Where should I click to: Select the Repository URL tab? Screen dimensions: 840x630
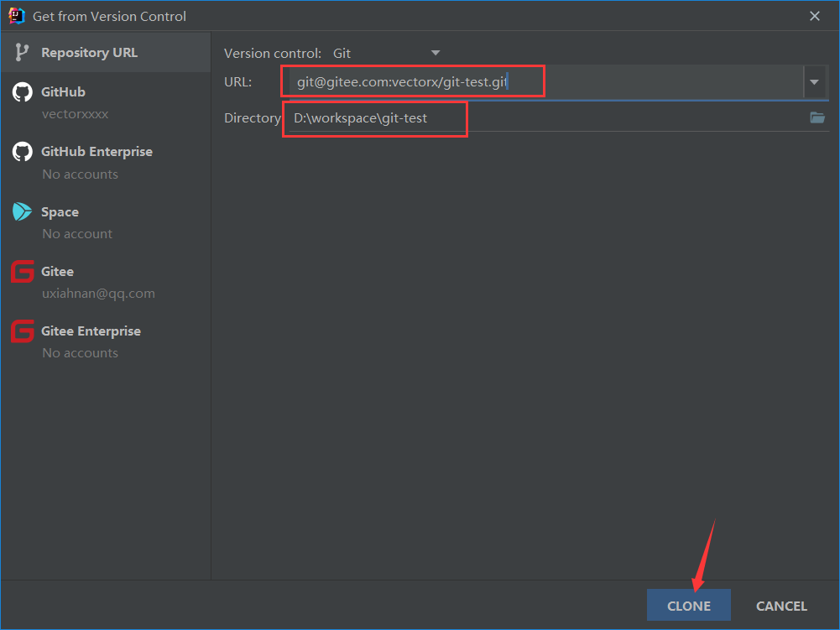pyautogui.click(x=106, y=53)
